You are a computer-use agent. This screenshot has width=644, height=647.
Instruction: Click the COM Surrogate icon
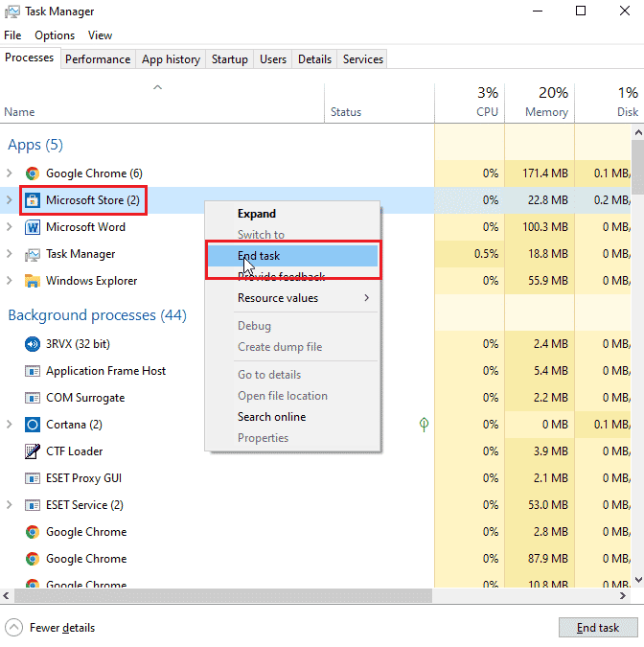tap(33, 398)
